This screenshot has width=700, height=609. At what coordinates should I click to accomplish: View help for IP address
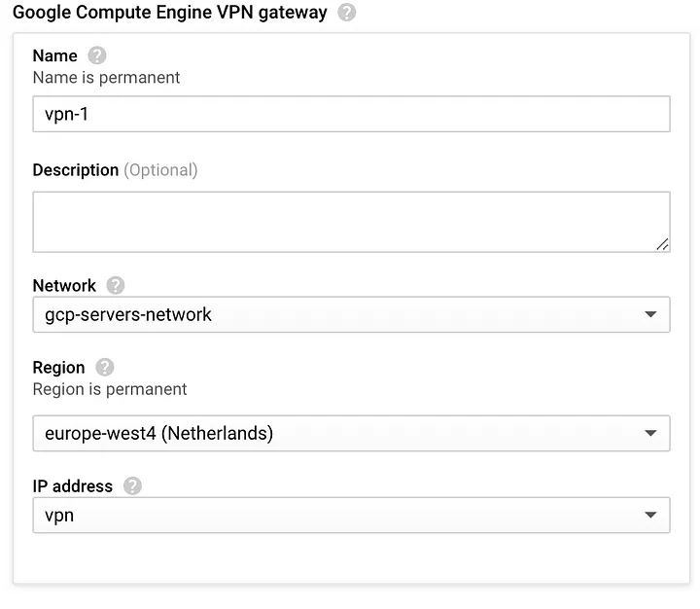coord(132,486)
